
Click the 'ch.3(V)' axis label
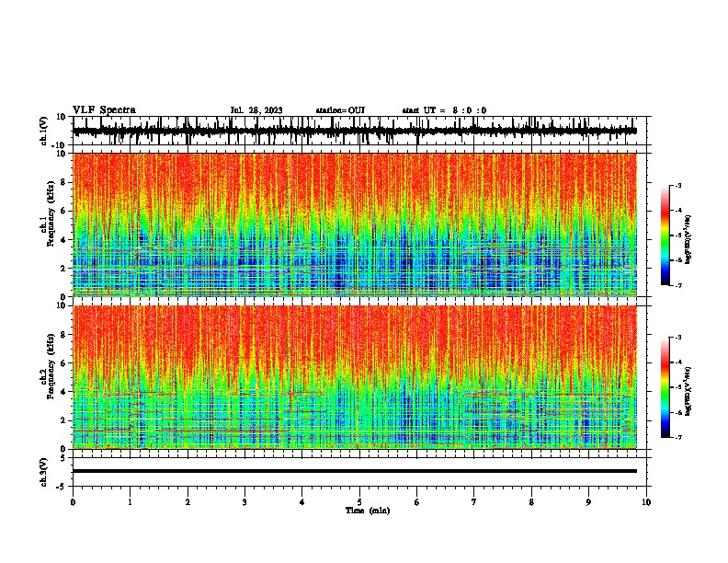(x=44, y=473)
